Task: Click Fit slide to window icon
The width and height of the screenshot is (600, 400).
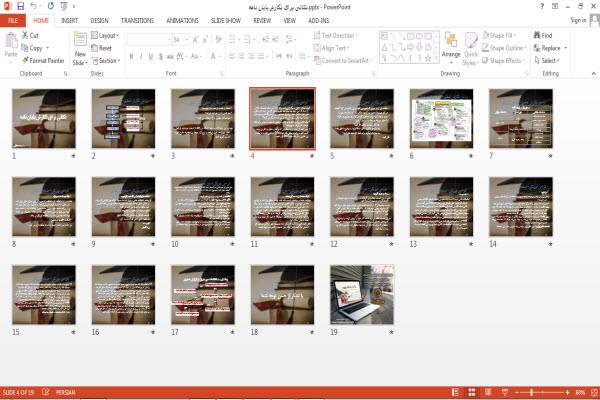Action: tap(594, 392)
